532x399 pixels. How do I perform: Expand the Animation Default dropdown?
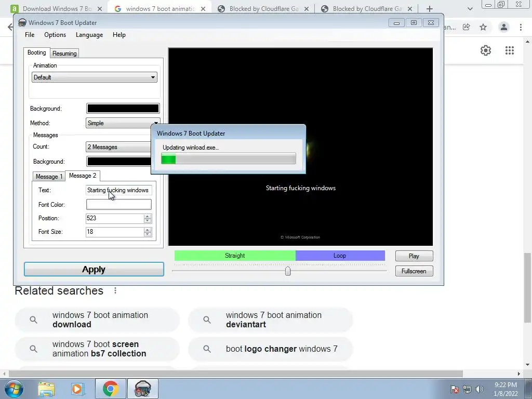95,77
